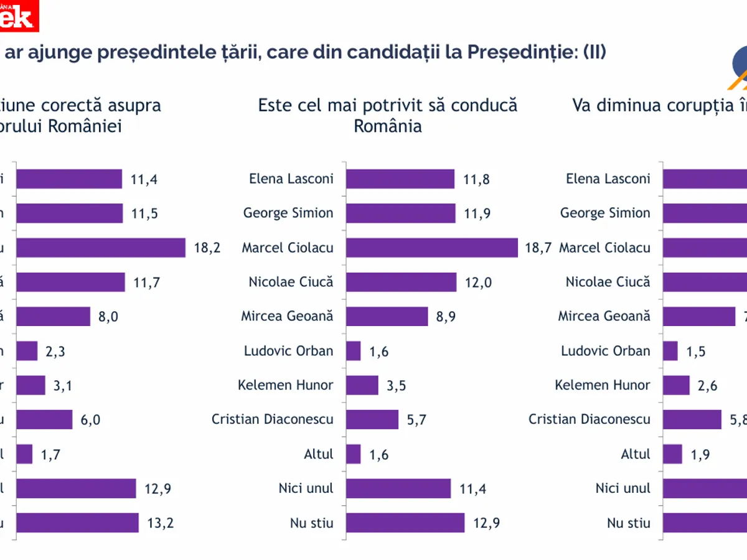This screenshot has width=747, height=560.
Task: Click the Nici unul 11,4 bar
Action: (398, 488)
